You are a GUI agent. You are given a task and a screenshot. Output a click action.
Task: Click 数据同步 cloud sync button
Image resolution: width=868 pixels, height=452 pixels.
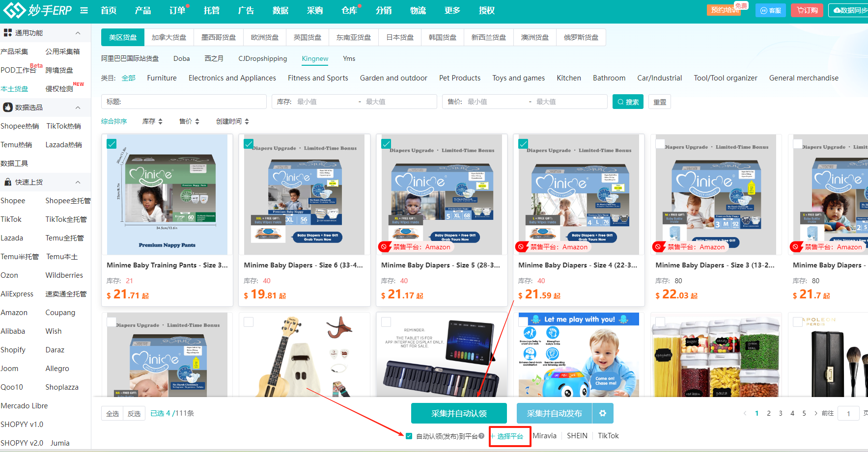[849, 10]
